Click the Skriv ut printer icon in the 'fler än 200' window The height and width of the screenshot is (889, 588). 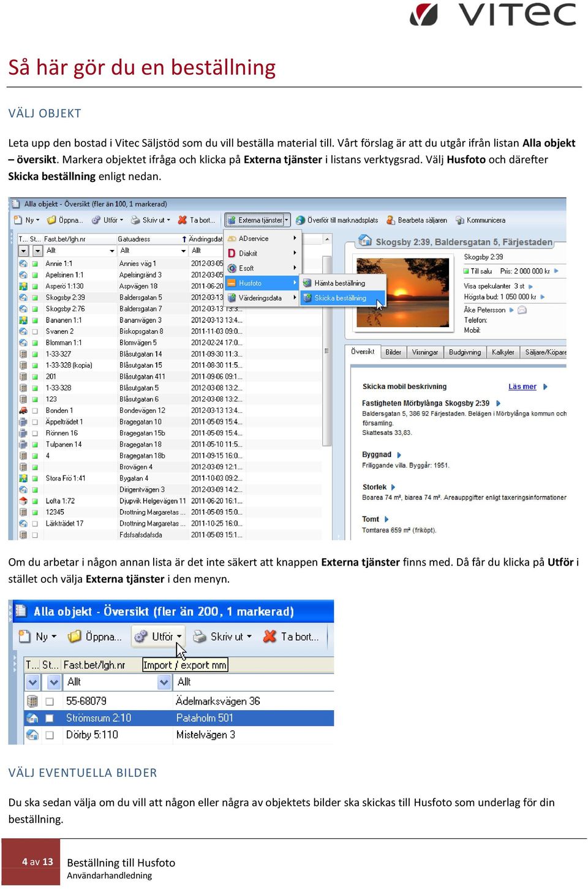click(x=199, y=637)
